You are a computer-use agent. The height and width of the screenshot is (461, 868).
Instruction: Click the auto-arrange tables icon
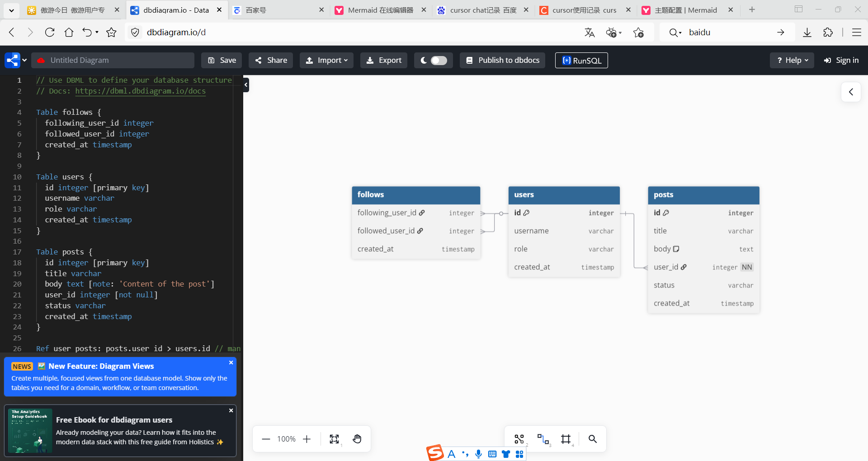tap(519, 439)
